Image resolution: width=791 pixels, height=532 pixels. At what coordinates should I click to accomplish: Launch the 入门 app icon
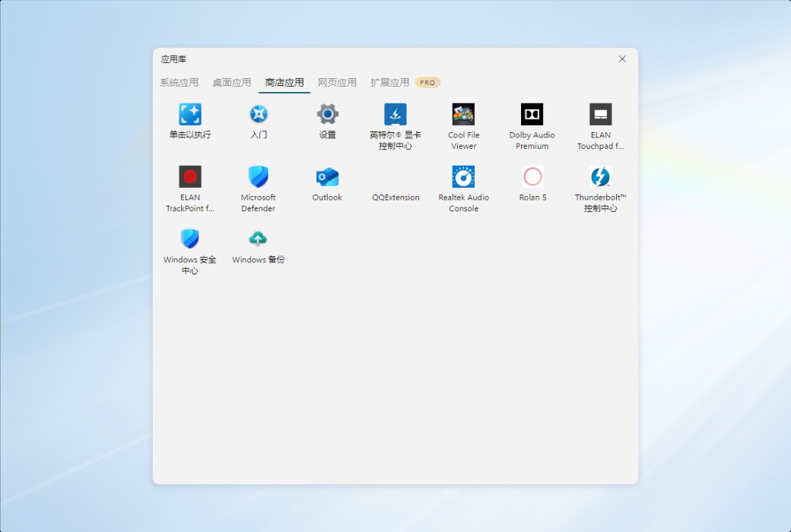[259, 115]
